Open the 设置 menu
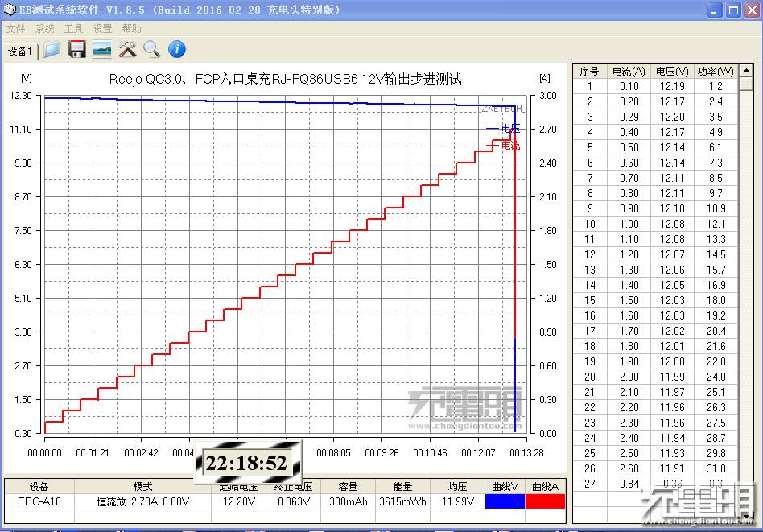Screen dimensions: 763x532 click(103, 29)
